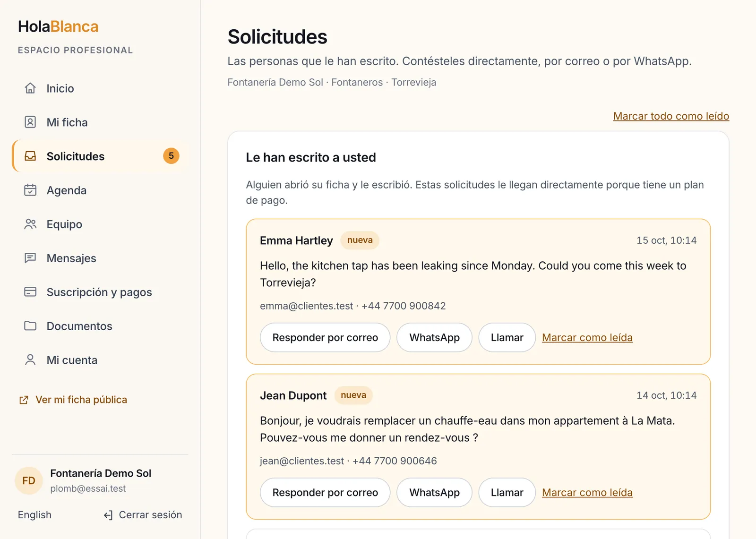Click the nueva tag next to Emma Hartley
This screenshot has height=539, width=756.
[360, 240]
